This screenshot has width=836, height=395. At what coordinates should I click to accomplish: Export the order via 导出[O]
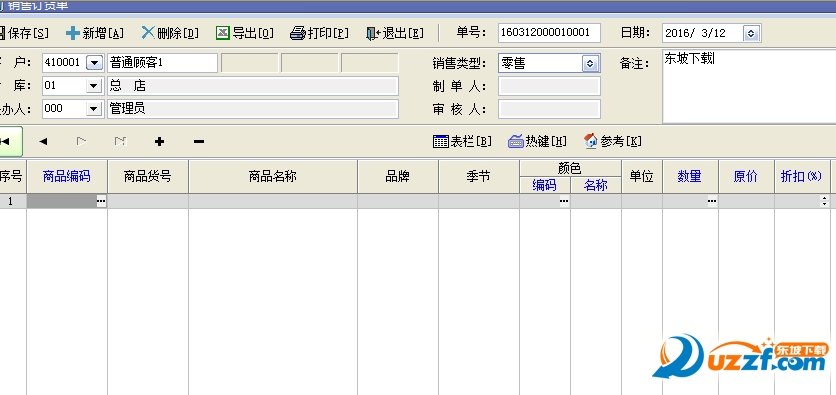coord(245,33)
